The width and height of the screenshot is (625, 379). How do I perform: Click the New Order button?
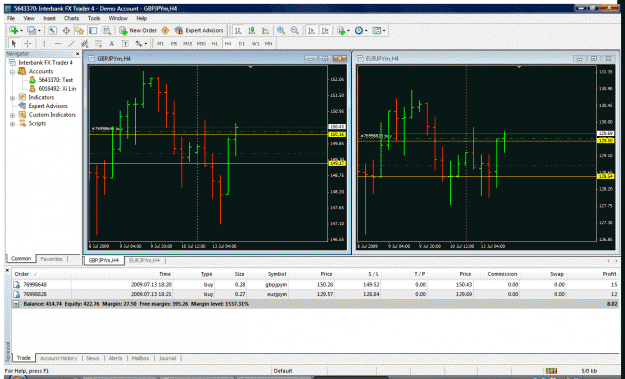[138, 31]
